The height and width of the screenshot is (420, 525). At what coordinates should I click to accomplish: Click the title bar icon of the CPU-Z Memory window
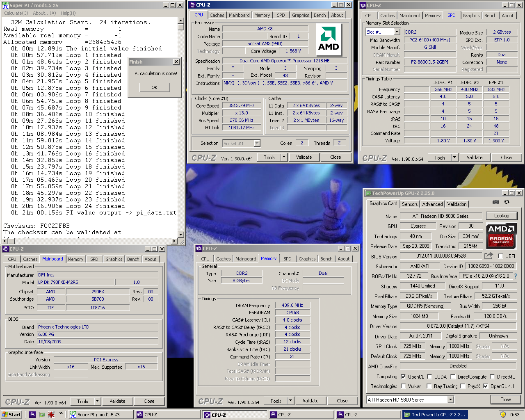tap(199, 249)
